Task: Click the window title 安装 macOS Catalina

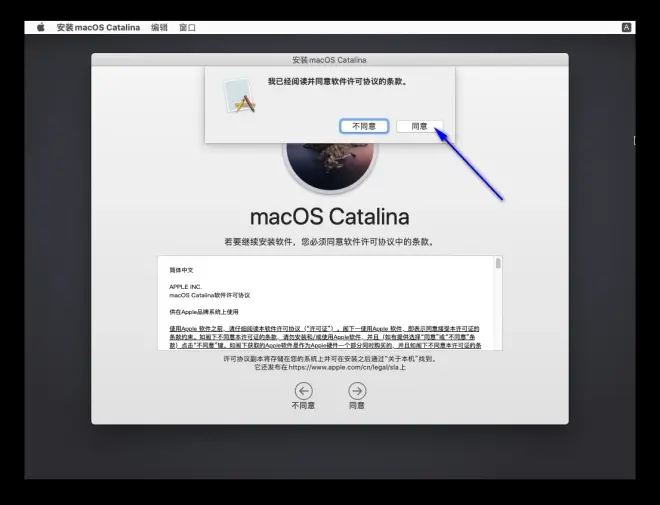Action: click(x=330, y=60)
